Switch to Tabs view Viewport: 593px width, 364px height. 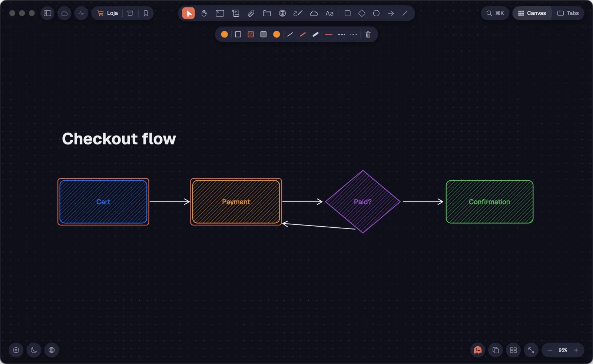568,13
